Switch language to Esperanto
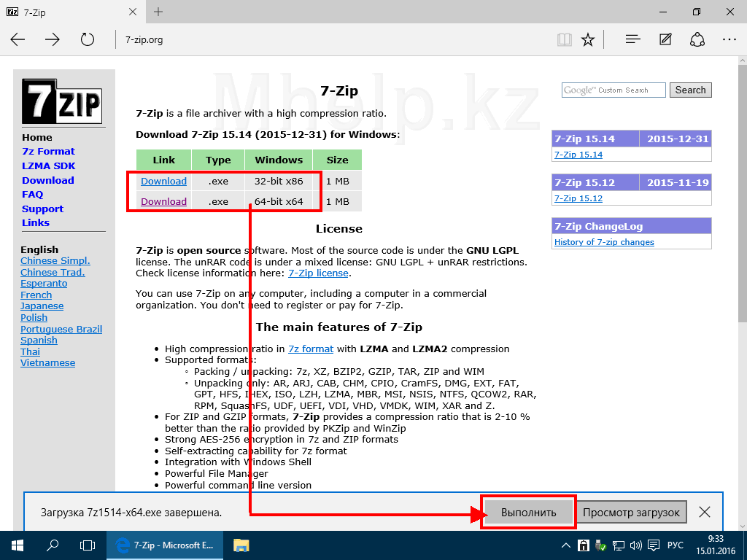 (44, 284)
